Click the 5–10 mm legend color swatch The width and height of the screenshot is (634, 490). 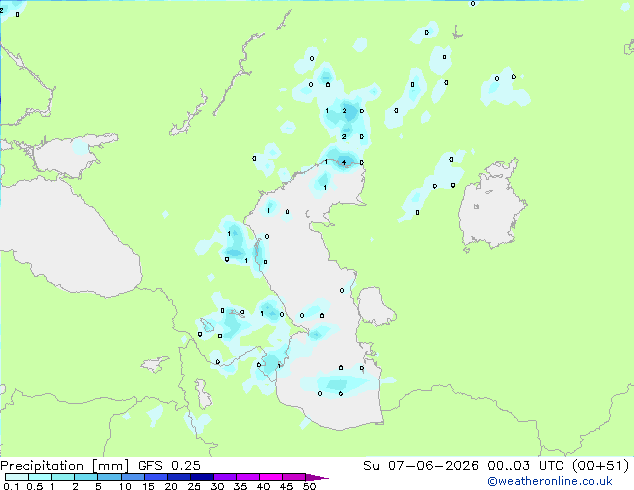pyautogui.click(x=109, y=477)
